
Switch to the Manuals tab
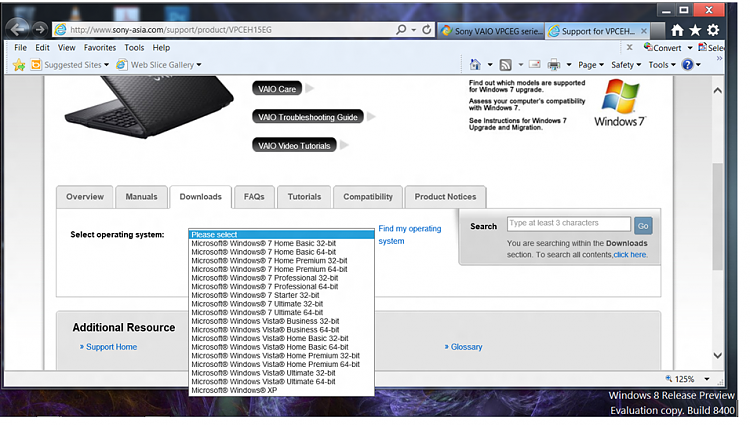coord(141,197)
